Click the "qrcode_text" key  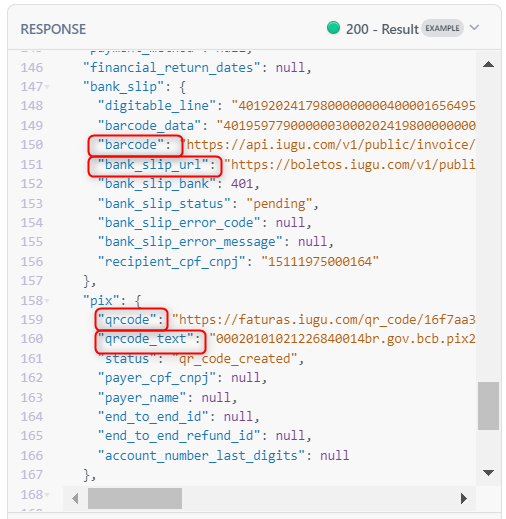146,339
